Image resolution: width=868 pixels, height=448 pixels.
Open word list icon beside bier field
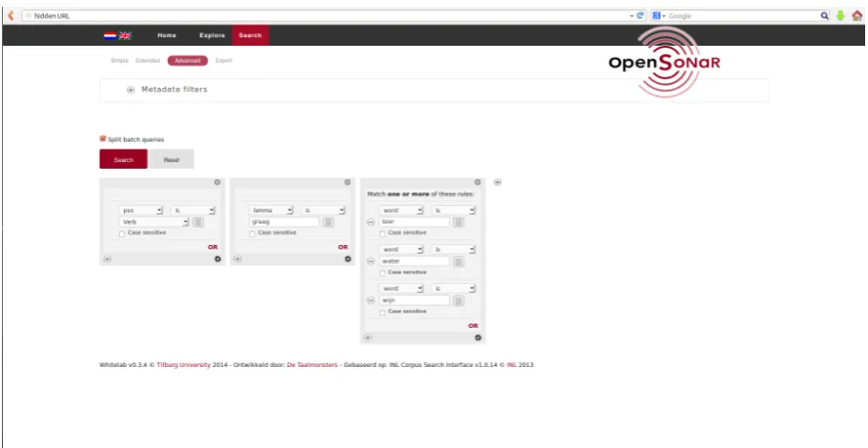458,222
